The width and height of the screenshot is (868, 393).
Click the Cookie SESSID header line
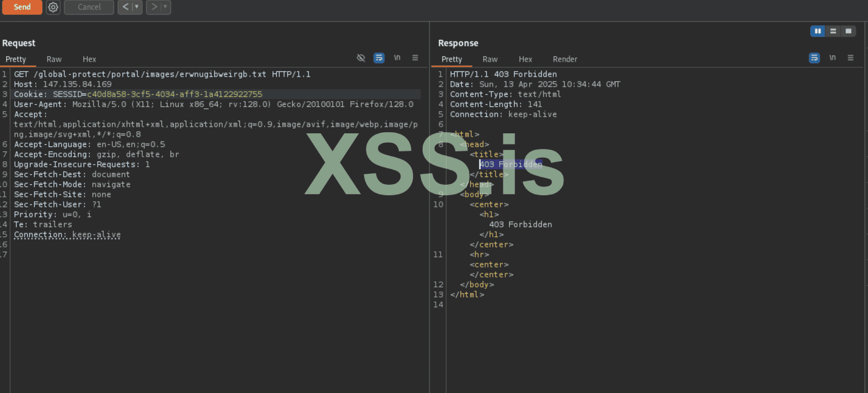click(x=138, y=94)
